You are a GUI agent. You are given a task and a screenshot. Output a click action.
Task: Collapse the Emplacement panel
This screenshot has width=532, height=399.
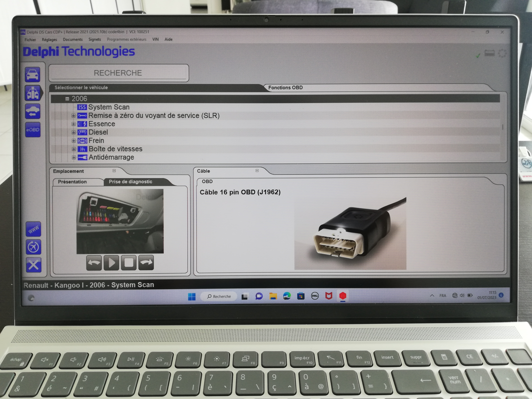click(x=114, y=171)
